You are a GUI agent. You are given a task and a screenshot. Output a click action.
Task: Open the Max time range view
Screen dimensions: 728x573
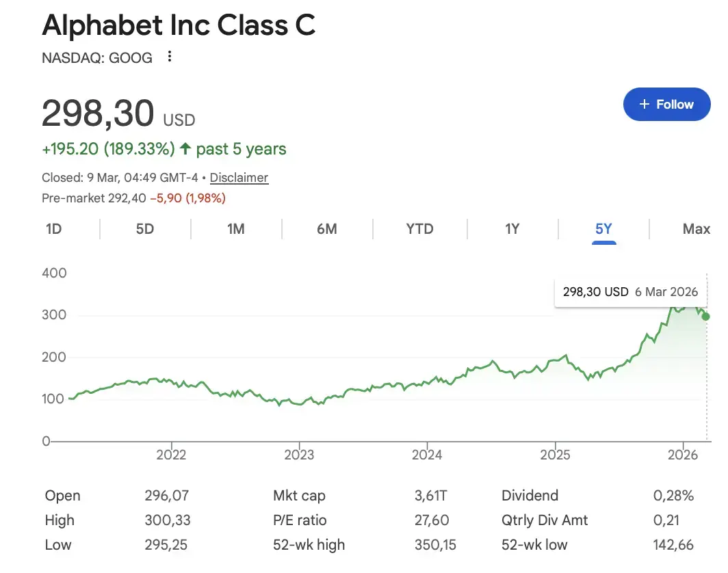point(696,229)
